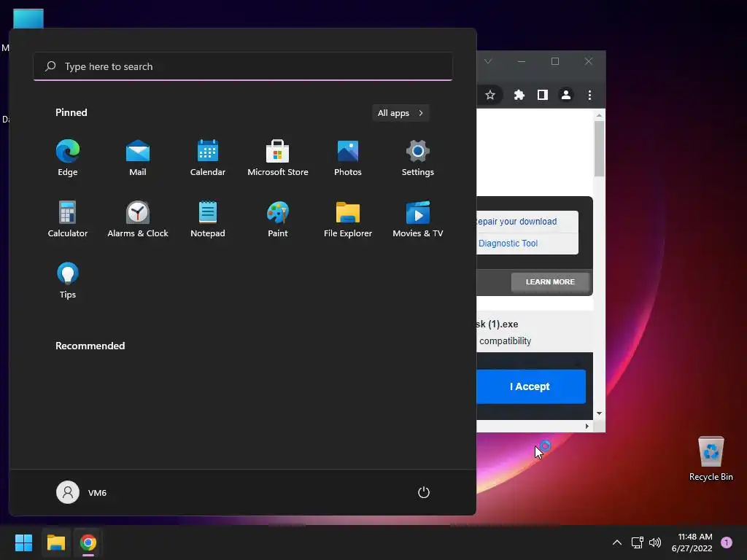Click LEARN MORE button in Chrome page

(550, 282)
